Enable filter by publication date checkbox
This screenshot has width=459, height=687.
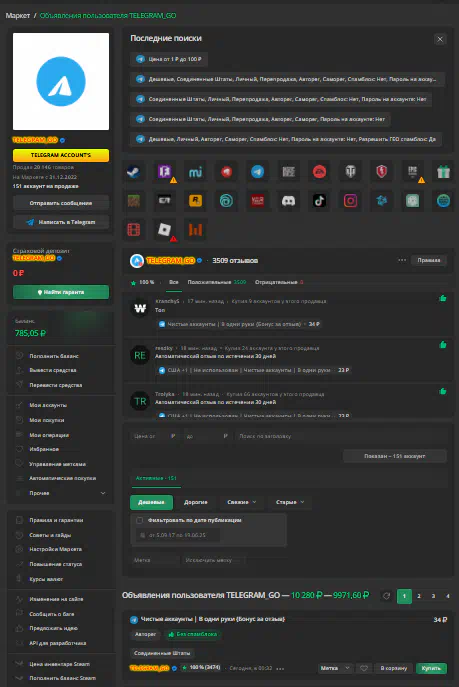140,520
